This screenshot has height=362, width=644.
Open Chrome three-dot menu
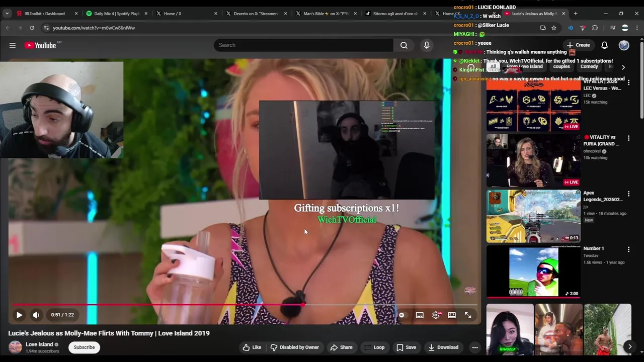pos(637,28)
